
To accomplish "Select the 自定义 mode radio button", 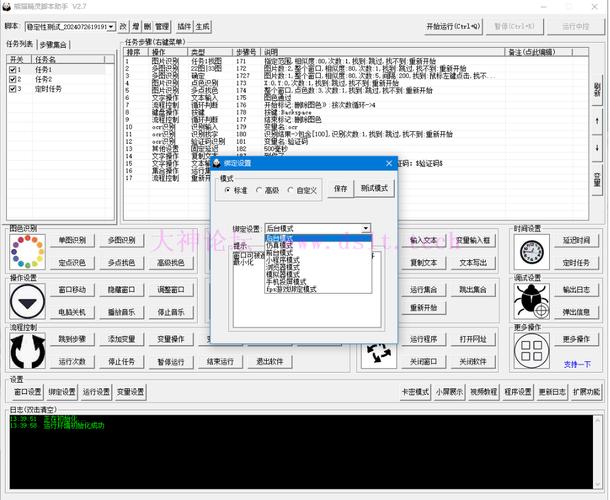I will point(291,189).
